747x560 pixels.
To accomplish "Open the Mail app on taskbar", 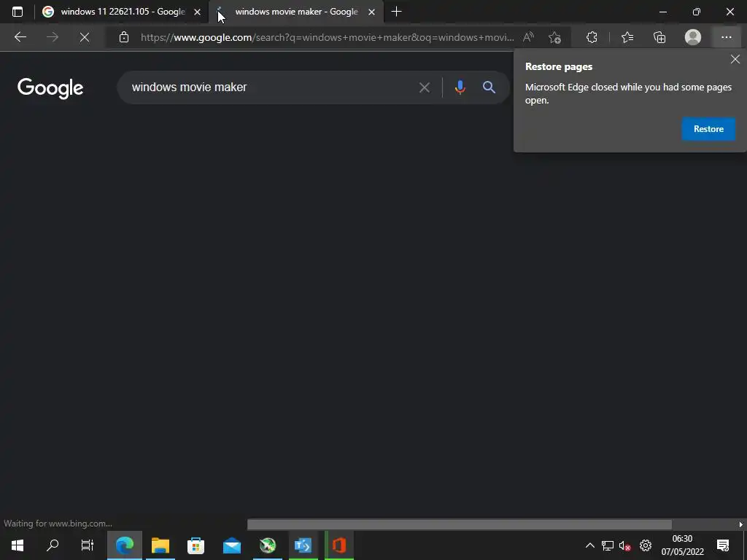I will click(232, 545).
